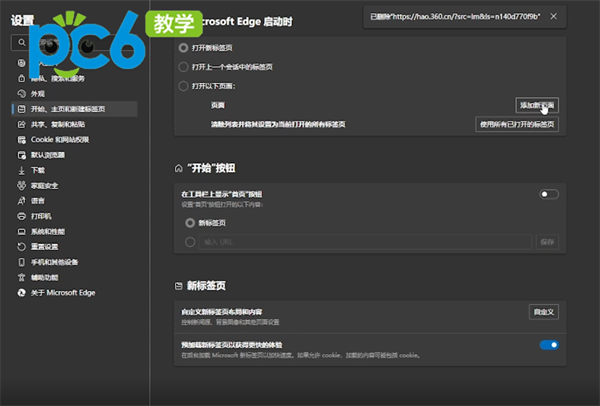Click 自定义新标签页布局和内容 label text
The image size is (600, 406).
pos(222,312)
